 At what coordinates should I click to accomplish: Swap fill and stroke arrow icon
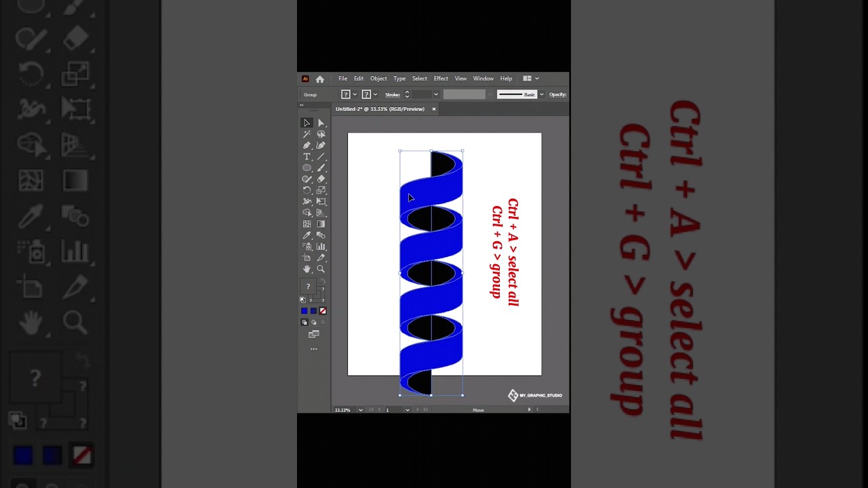(x=323, y=281)
